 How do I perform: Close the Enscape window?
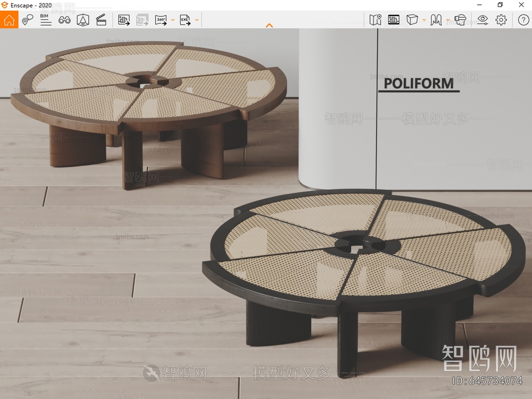pyautogui.click(x=521, y=5)
